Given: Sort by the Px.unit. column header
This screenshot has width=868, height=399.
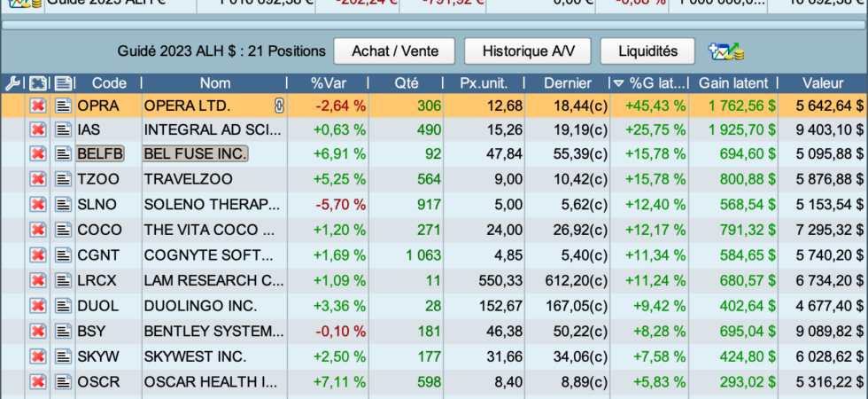Looking at the screenshot, I should [x=484, y=83].
